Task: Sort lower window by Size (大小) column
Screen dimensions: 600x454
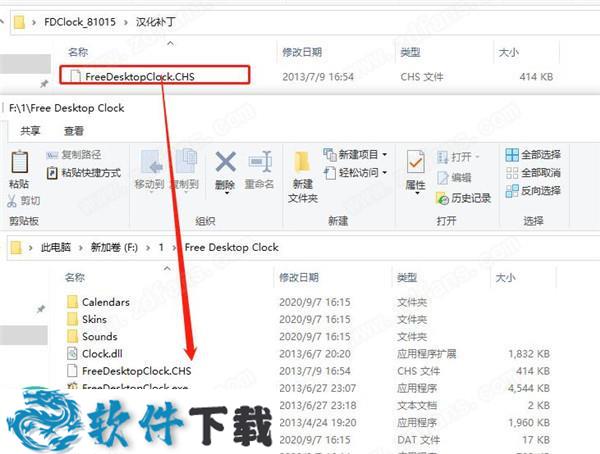Action: coord(505,278)
